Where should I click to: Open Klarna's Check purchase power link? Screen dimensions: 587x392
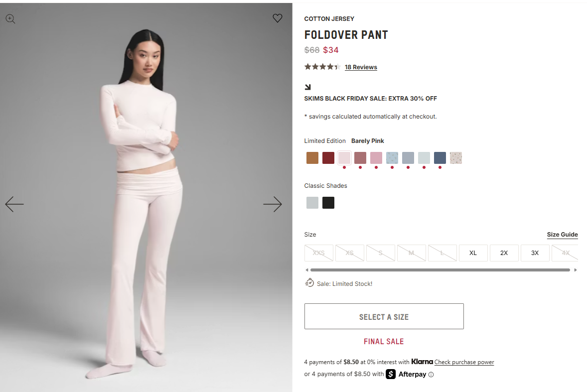click(464, 362)
